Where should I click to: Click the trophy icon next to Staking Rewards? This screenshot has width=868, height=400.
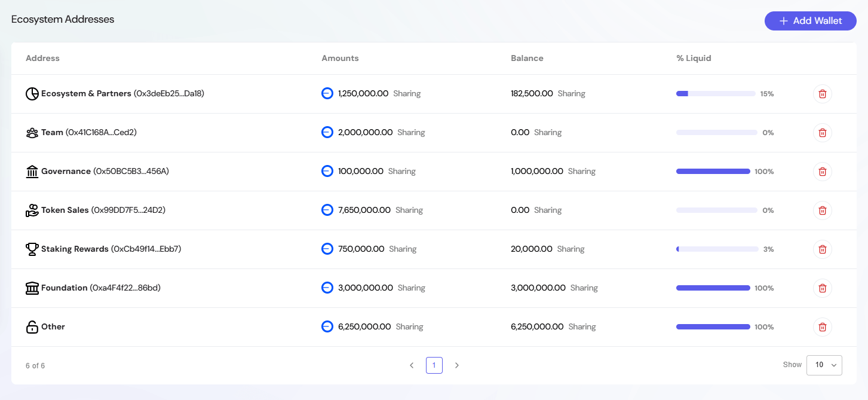(x=32, y=249)
